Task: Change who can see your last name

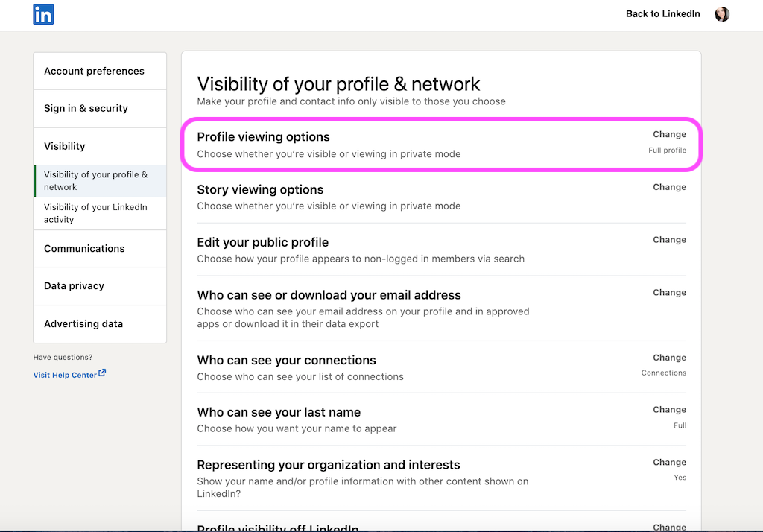Action: click(x=669, y=409)
